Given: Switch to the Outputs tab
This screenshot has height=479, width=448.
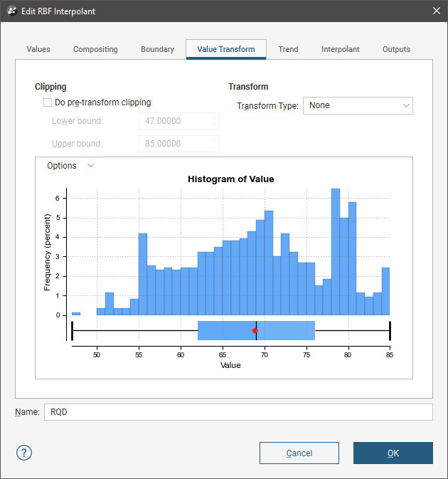Looking at the screenshot, I should [396, 50].
